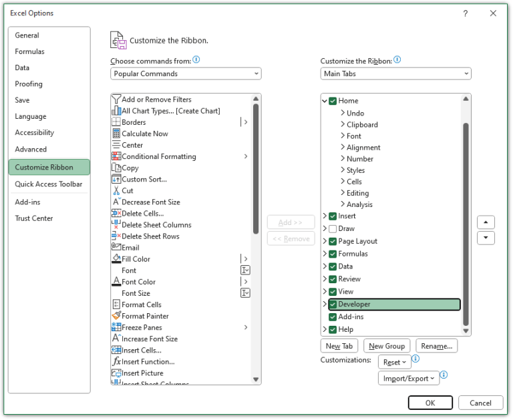Click the Delete Cells icon
513x420 pixels.
pos(116,213)
